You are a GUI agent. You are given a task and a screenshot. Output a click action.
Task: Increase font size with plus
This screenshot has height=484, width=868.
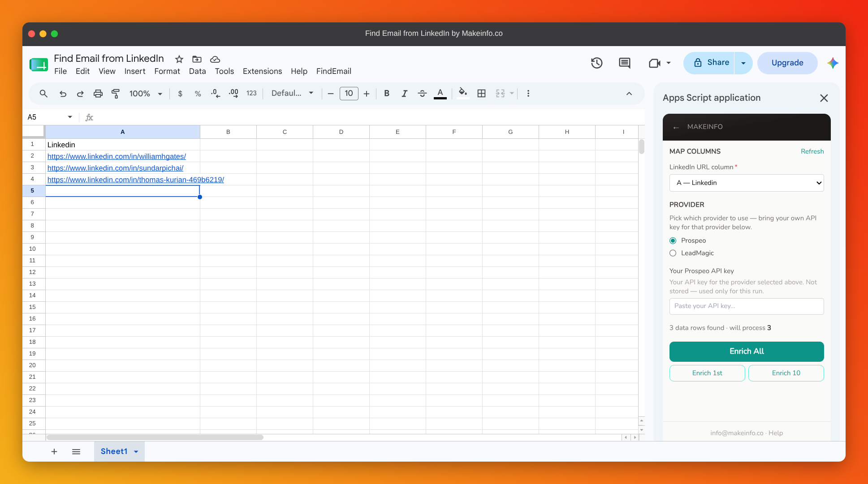point(367,94)
